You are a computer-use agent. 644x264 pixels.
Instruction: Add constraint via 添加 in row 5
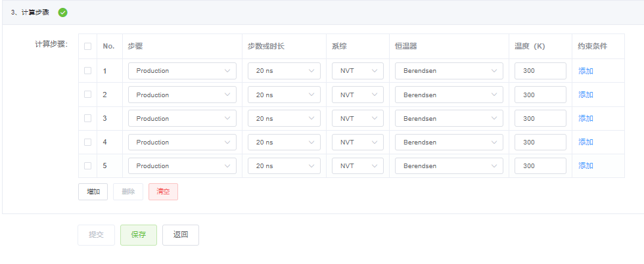[586, 165]
